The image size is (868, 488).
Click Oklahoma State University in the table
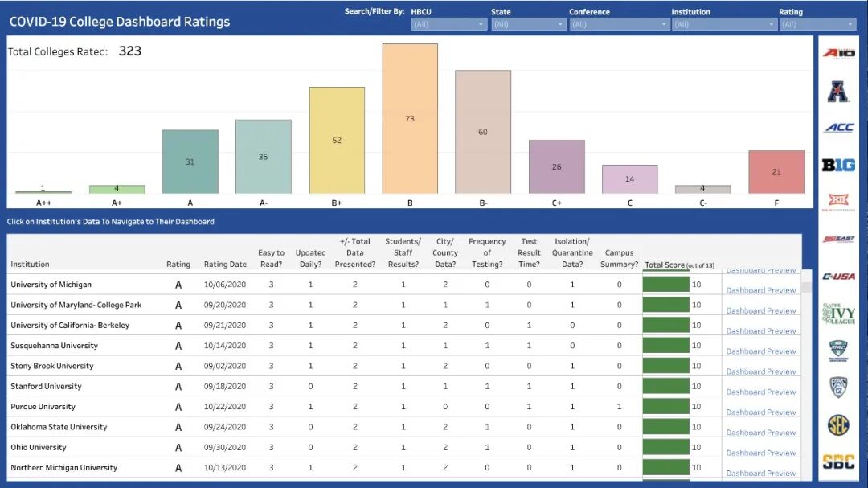59,427
